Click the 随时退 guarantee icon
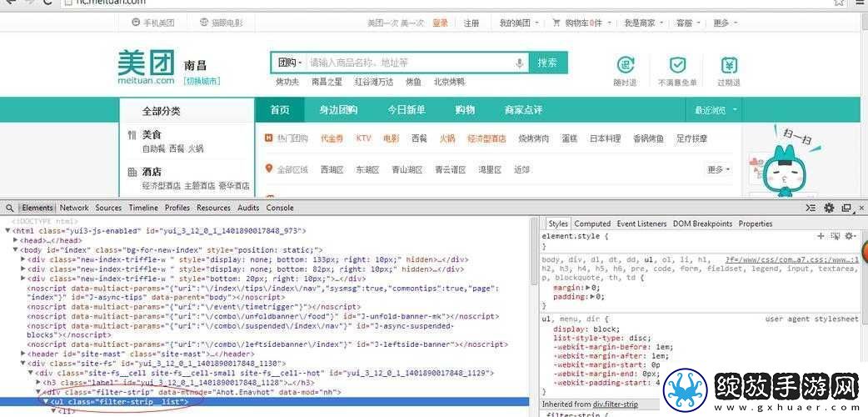This screenshot has width=868, height=417. pyautogui.click(x=626, y=65)
